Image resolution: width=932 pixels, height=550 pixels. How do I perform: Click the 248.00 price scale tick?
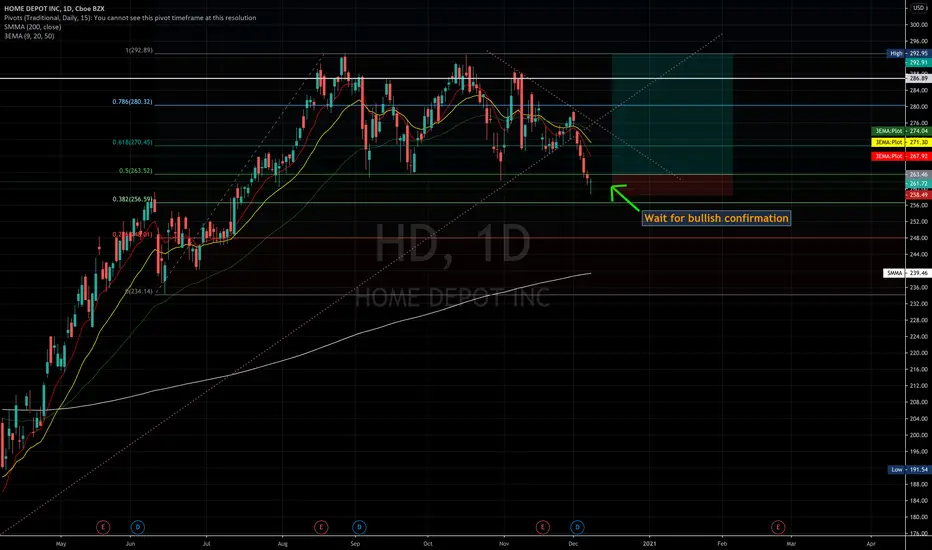919,238
